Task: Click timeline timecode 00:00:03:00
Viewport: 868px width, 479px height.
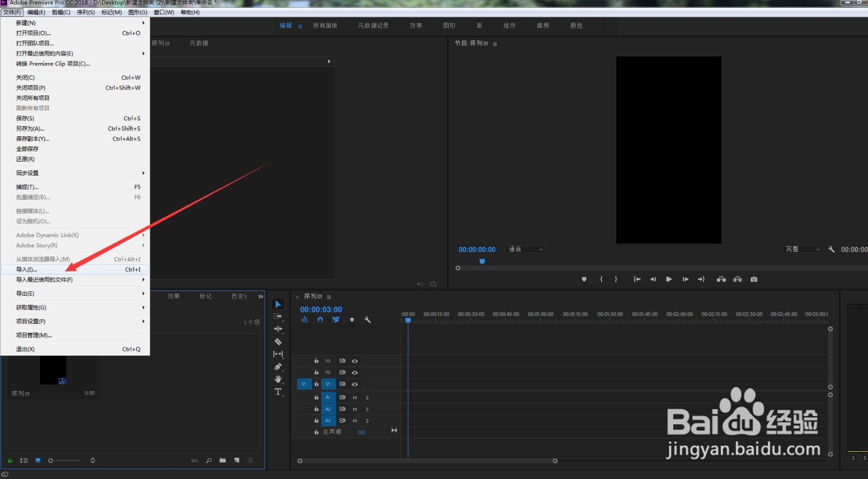Action: (x=321, y=310)
